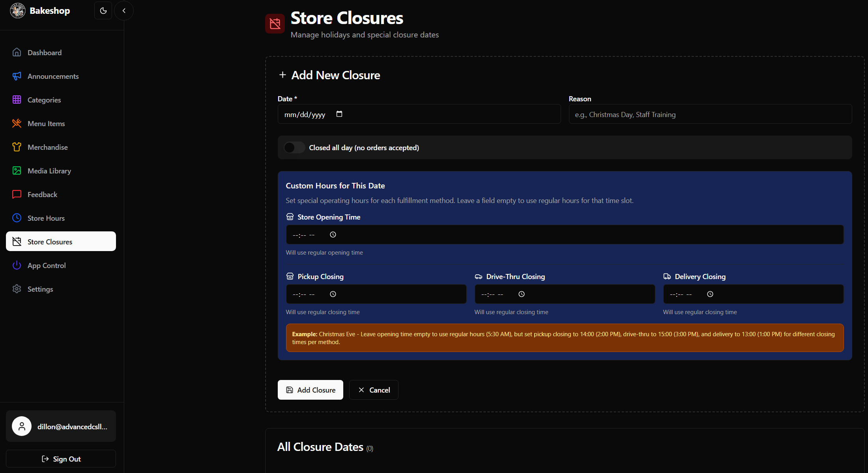
Task: Click Closed all day label text
Action: coord(364,147)
